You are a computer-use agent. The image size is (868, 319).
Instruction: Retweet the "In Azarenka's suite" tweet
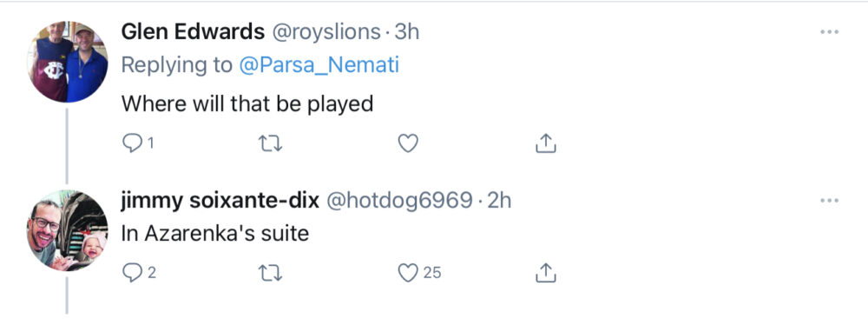click(271, 273)
